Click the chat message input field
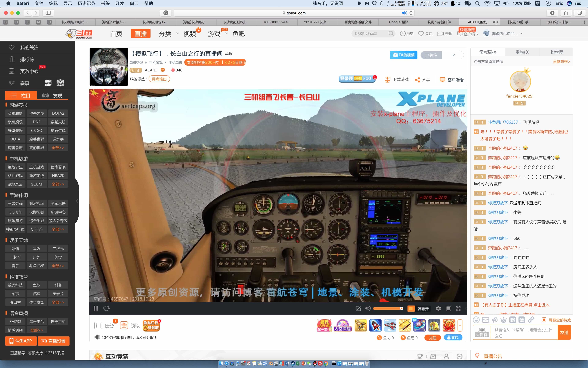This screenshot has height=368, width=588. pyautogui.click(x=524, y=332)
